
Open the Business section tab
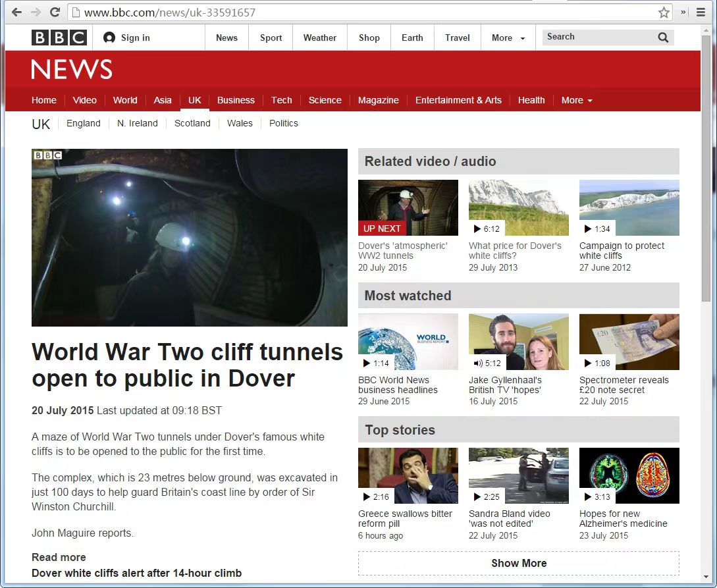click(x=236, y=100)
